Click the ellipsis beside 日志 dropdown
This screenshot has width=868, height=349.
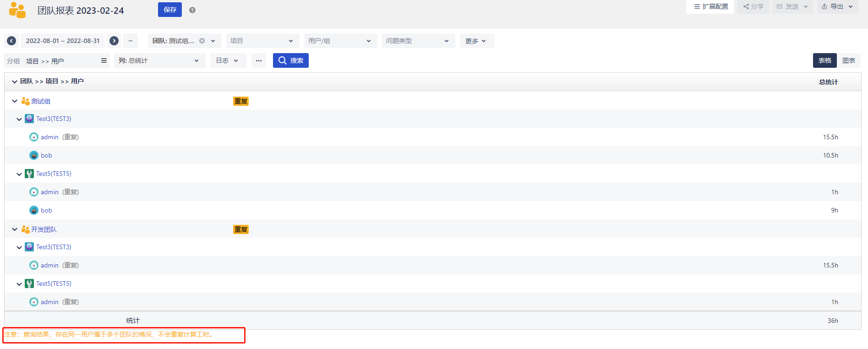(259, 60)
